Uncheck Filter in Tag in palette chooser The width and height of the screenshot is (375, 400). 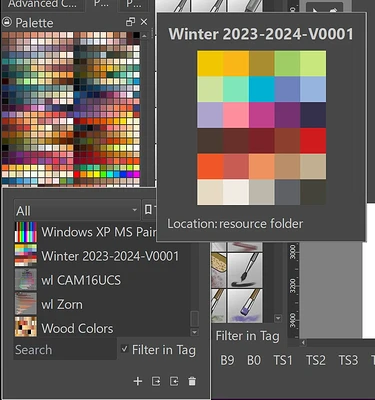(x=125, y=350)
